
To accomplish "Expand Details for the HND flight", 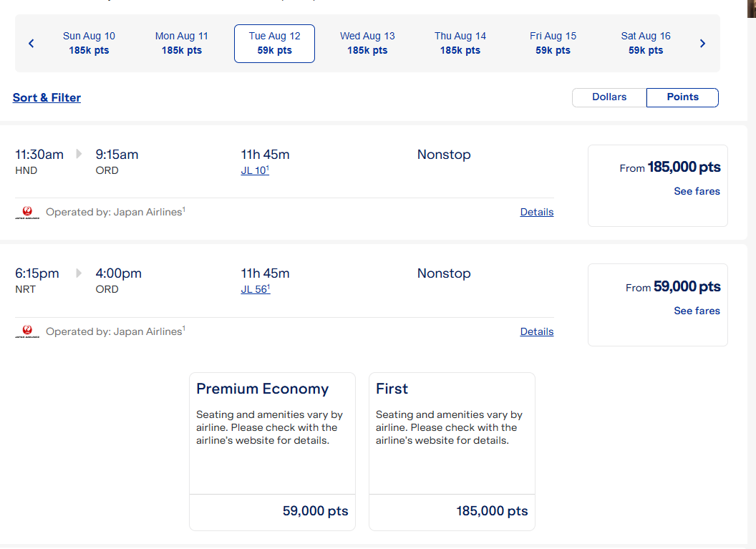I will [x=536, y=212].
